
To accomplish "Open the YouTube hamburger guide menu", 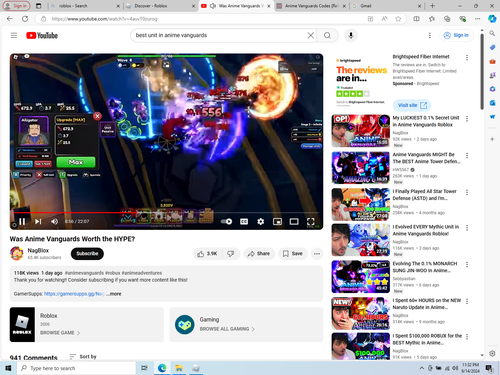I will pyautogui.click(x=14, y=35).
